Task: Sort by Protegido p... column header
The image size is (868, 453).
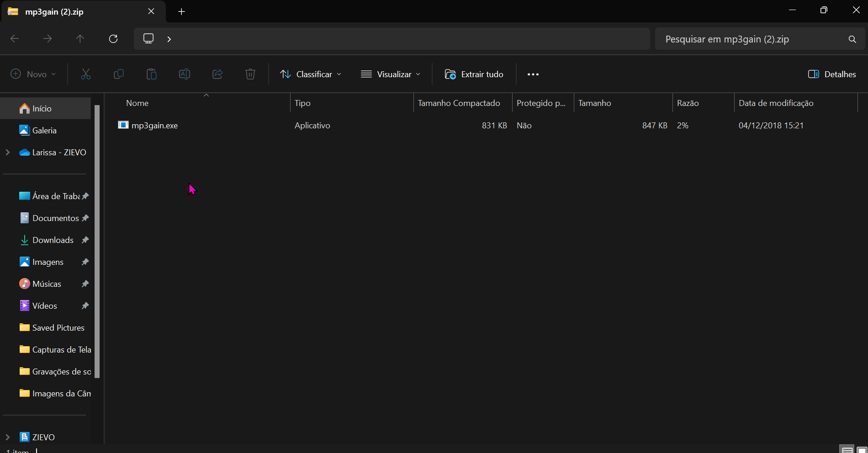Action: [543, 103]
